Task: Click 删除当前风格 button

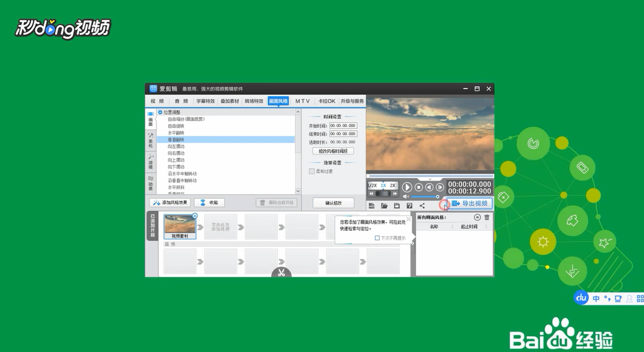Action: (x=276, y=203)
